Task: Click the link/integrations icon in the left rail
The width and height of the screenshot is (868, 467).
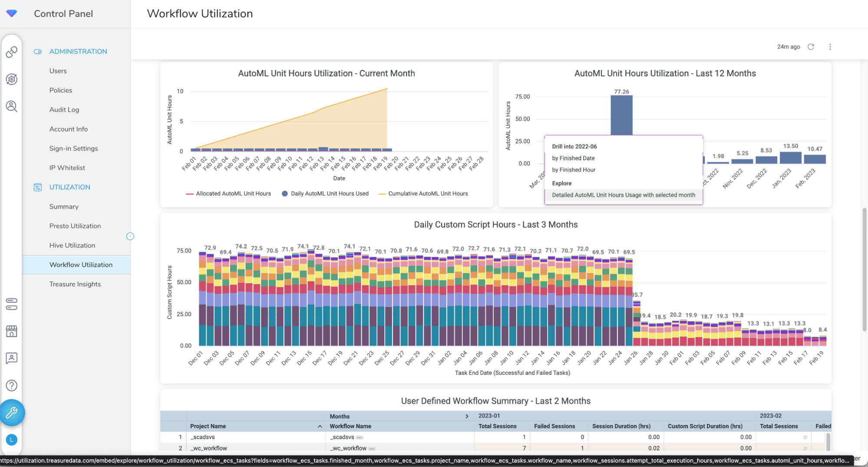Action: coord(12,52)
